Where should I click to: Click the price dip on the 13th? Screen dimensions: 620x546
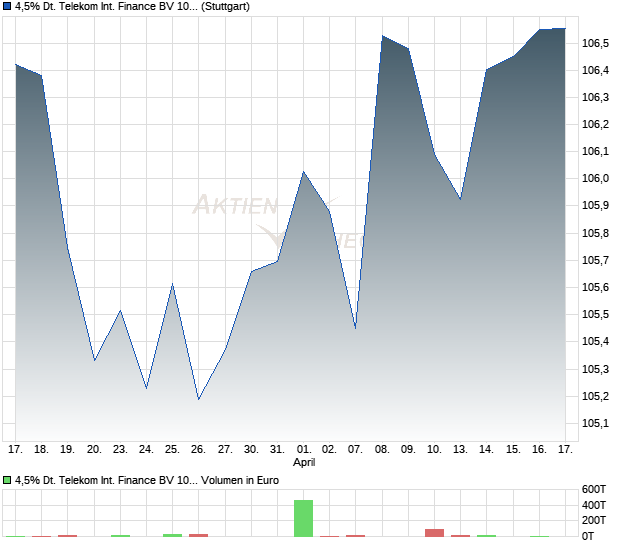point(461,199)
